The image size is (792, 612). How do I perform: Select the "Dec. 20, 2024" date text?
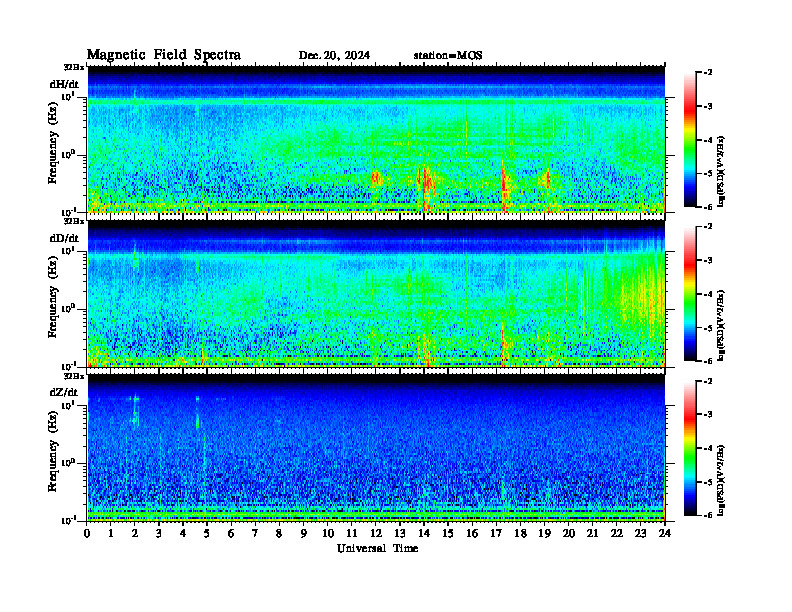(334, 55)
